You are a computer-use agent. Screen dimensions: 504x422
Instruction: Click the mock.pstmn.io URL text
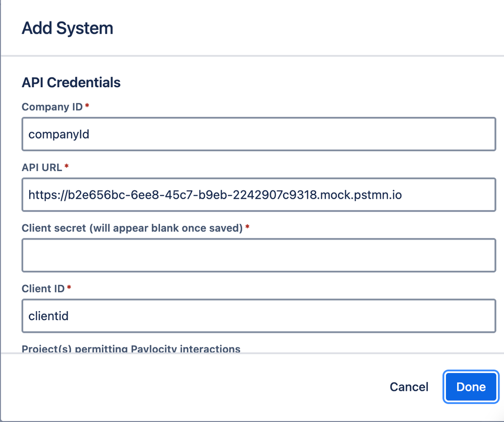(x=215, y=195)
